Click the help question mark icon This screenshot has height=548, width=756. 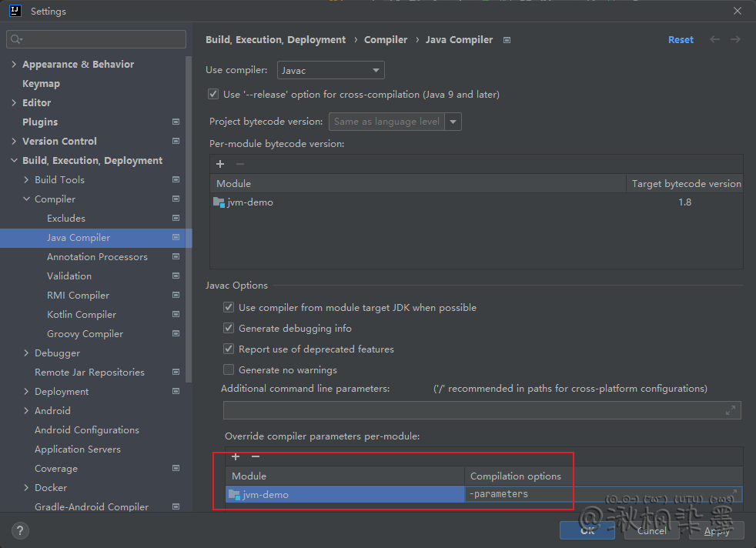click(x=21, y=530)
